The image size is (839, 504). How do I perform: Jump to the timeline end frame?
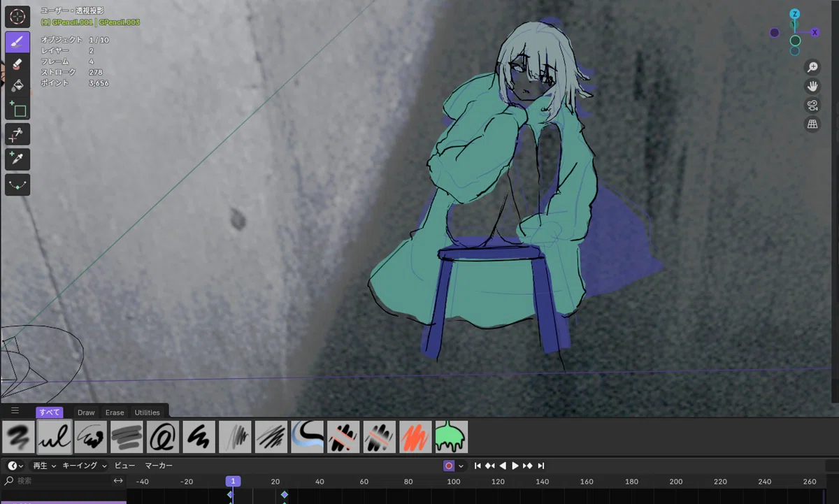(540, 466)
